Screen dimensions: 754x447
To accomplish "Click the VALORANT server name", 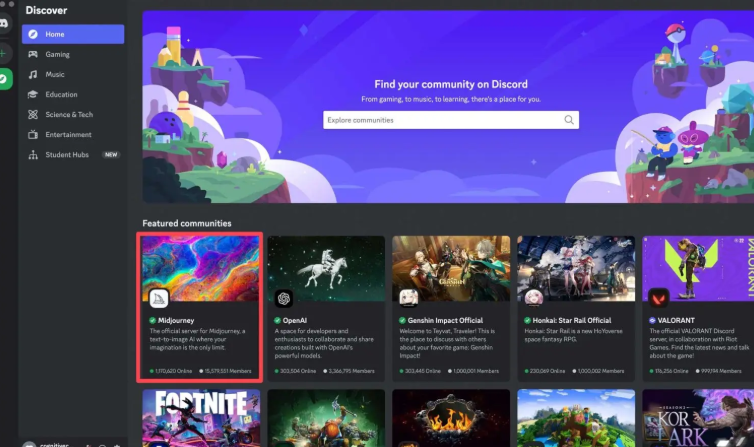I will 676,321.
